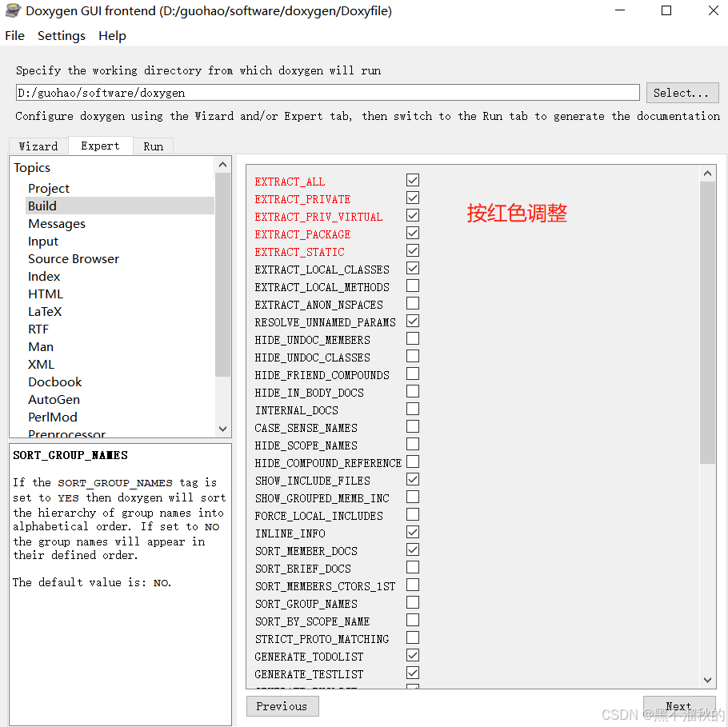This screenshot has height=727, width=728.
Task: Enable the SORT_MEMBERS_CTORS_1ST checkbox
Action: click(413, 585)
